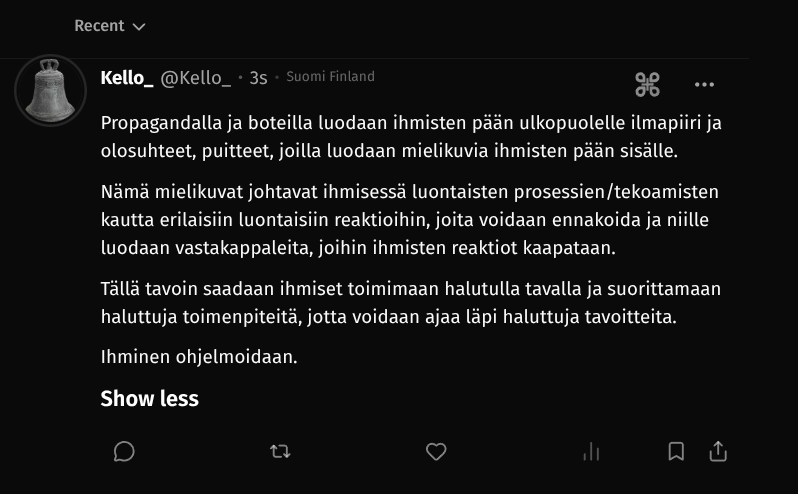
Task: Click the paragraph starting with "Propagandalla ja boteilla"
Action: (410, 137)
